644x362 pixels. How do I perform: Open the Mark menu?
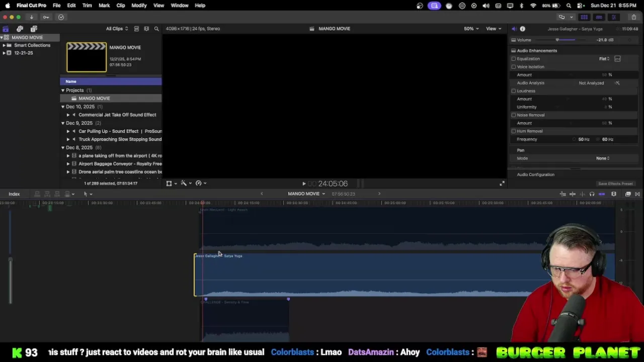coord(104,6)
